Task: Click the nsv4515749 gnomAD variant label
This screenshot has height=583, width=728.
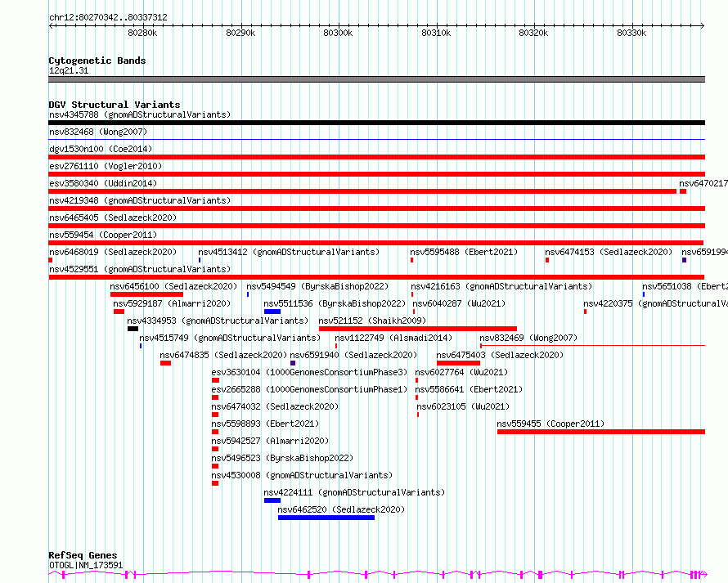Action: 230,338
